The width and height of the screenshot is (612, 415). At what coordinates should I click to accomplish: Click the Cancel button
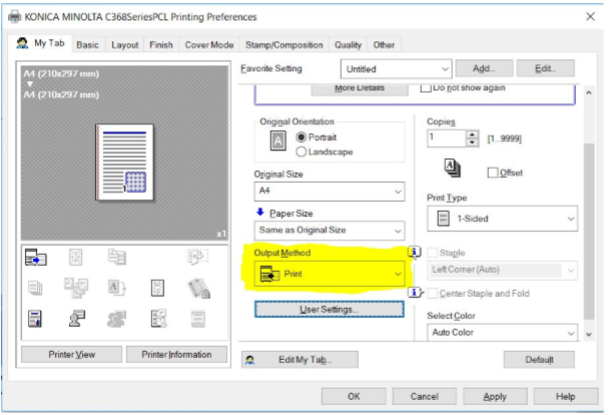424,397
